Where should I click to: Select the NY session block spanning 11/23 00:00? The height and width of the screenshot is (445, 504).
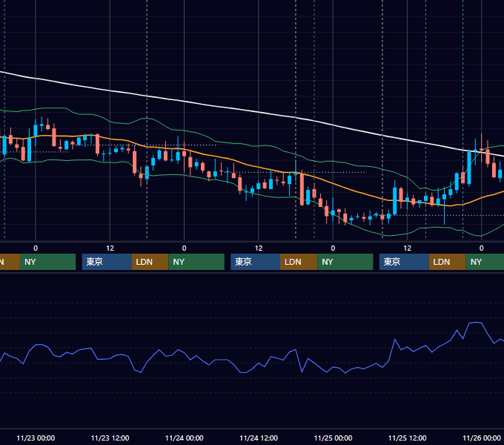pyautogui.click(x=47, y=262)
